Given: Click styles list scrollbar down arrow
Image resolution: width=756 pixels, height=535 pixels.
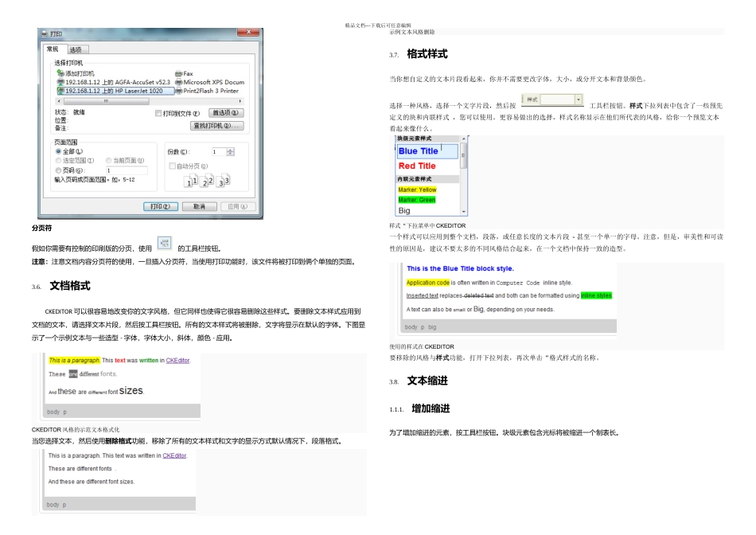Looking at the screenshot, I should tap(464, 212).
